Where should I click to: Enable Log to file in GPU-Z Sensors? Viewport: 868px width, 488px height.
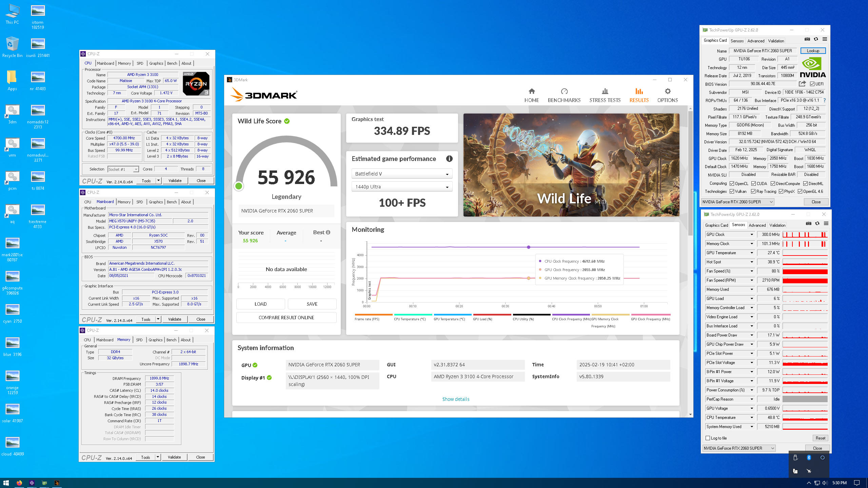[x=708, y=438]
